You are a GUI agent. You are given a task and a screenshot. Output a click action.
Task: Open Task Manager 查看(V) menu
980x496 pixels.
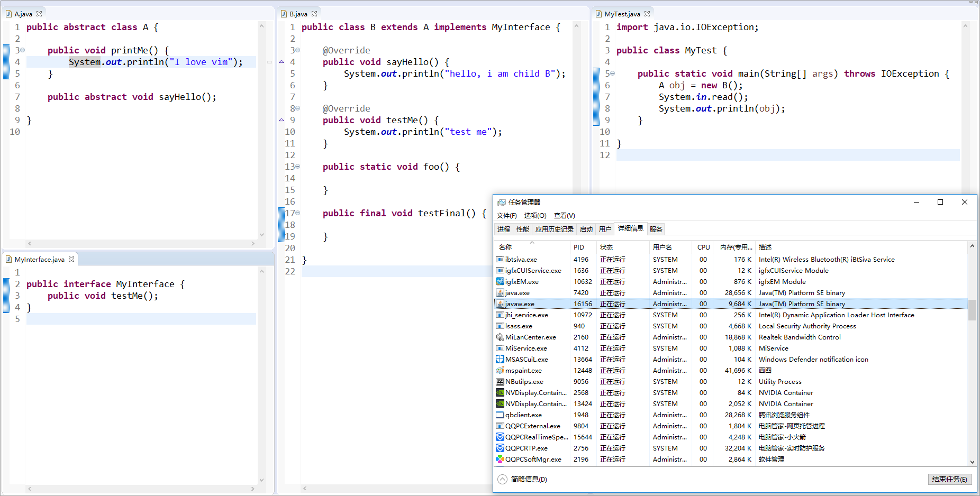point(564,216)
